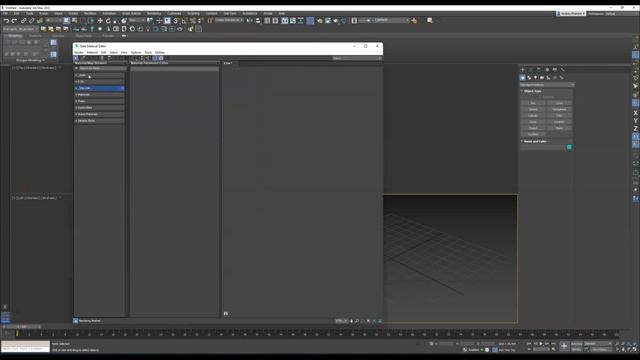Click the time slider handle
The width and height of the screenshot is (640, 360).
coord(21,327)
